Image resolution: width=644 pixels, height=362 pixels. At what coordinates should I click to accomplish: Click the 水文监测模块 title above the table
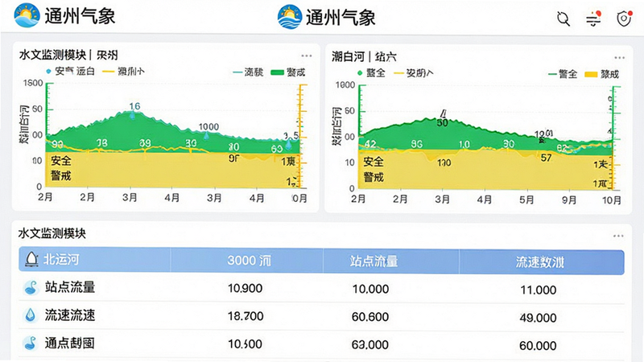tap(52, 233)
